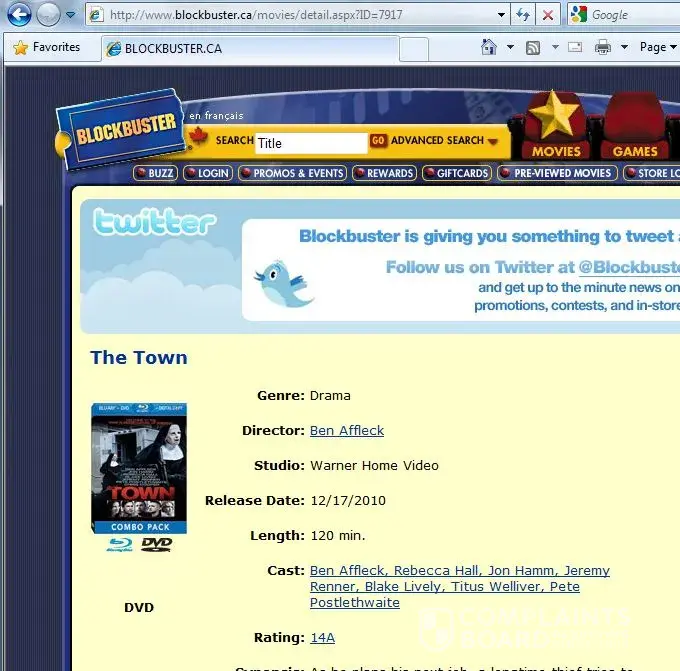The image size is (680, 671).
Task: Click the blue Twitter bird icon
Action: click(x=283, y=284)
